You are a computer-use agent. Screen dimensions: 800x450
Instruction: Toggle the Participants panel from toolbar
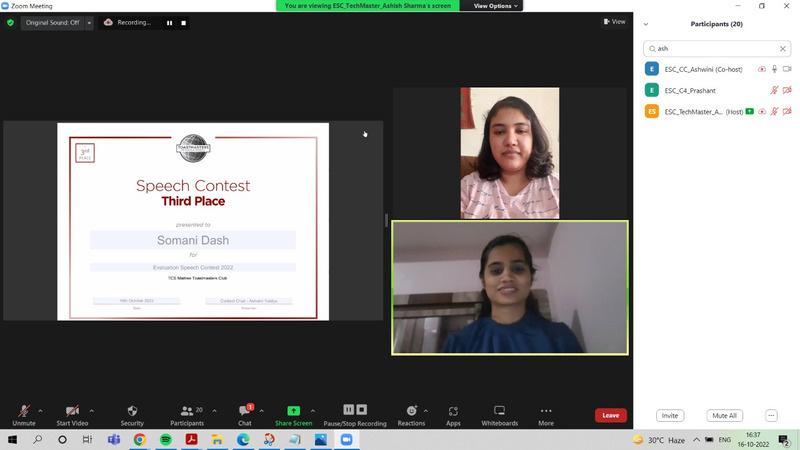coord(187,415)
